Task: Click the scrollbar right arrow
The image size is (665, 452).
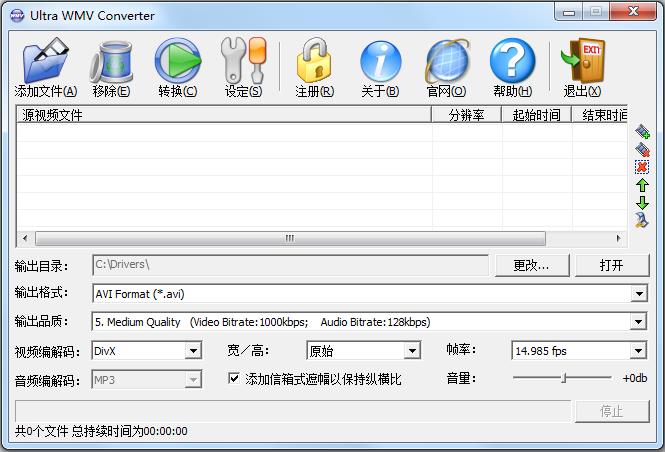Action: click(618, 238)
